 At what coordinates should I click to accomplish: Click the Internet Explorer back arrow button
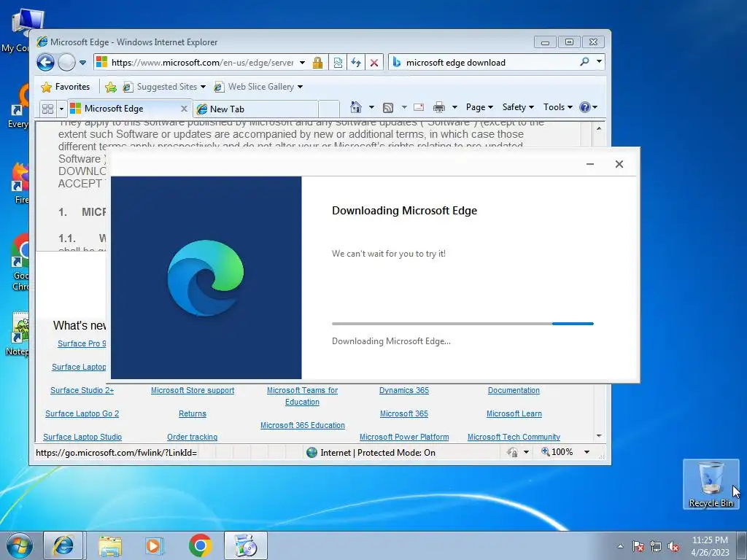(46, 63)
